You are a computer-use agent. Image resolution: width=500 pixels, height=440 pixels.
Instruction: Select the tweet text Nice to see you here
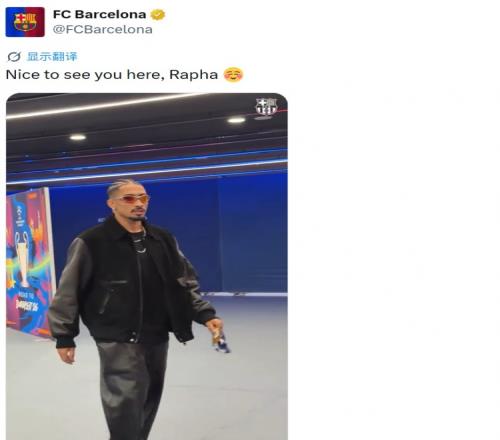click(x=85, y=74)
